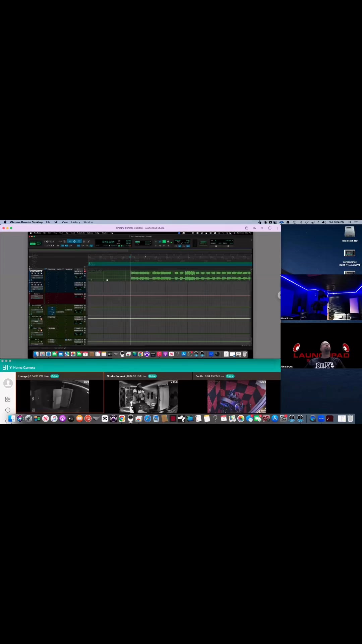Click the Studio Room A camera label

[116, 376]
